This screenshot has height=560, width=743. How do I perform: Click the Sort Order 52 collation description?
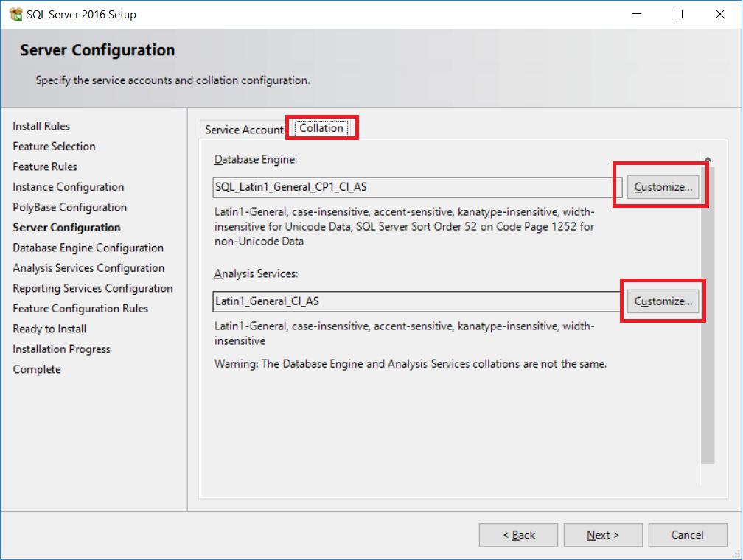click(x=404, y=226)
